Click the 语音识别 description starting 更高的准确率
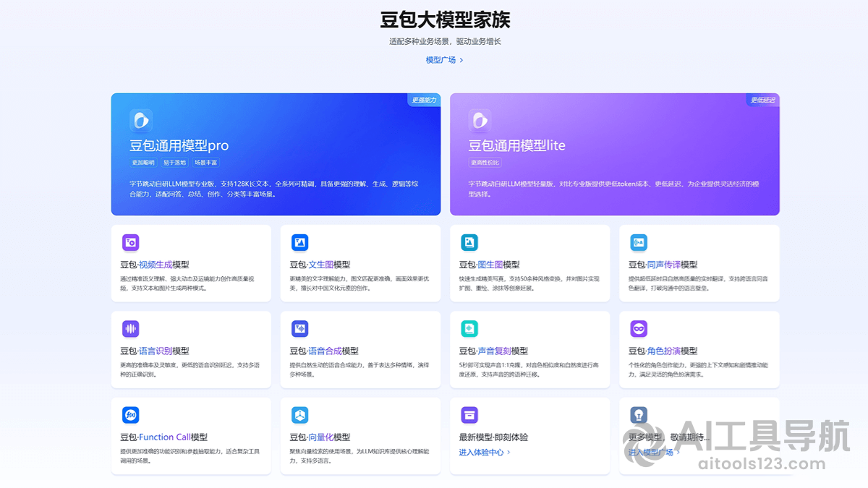Viewport: 868px width, 488px height. pyautogui.click(x=190, y=369)
